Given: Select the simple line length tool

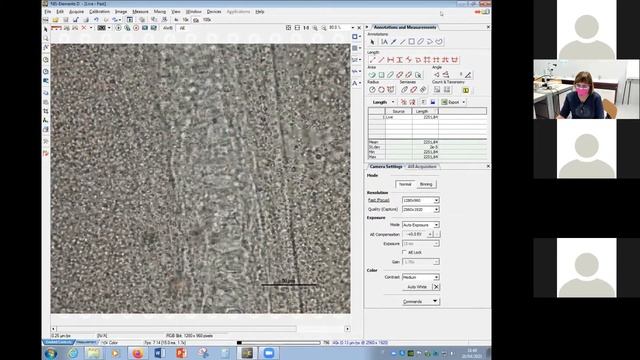Looking at the screenshot, I should tap(381, 60).
